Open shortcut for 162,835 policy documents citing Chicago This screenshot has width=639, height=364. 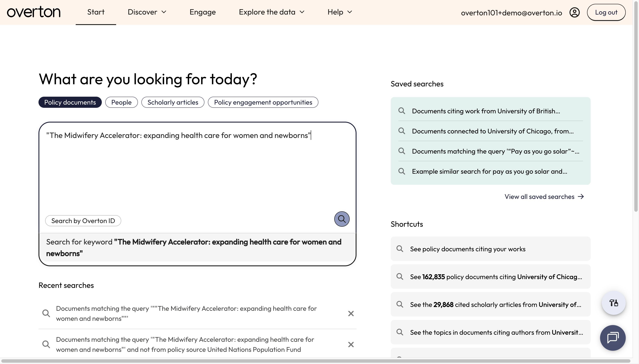click(490, 277)
